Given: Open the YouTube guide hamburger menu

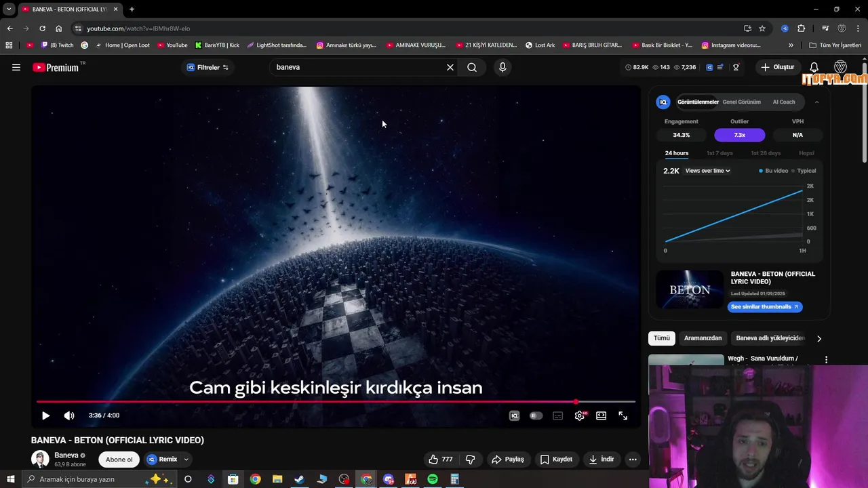Looking at the screenshot, I should pos(16,67).
